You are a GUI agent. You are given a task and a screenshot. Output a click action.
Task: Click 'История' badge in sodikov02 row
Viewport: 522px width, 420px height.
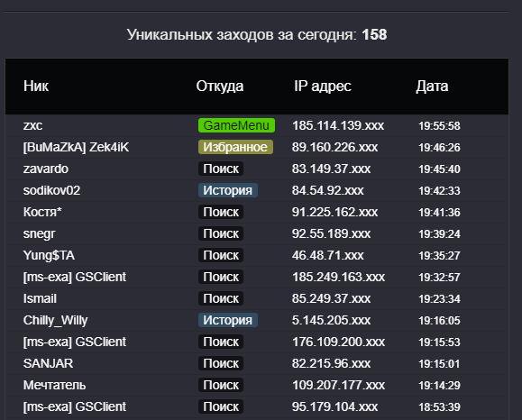[228, 190]
